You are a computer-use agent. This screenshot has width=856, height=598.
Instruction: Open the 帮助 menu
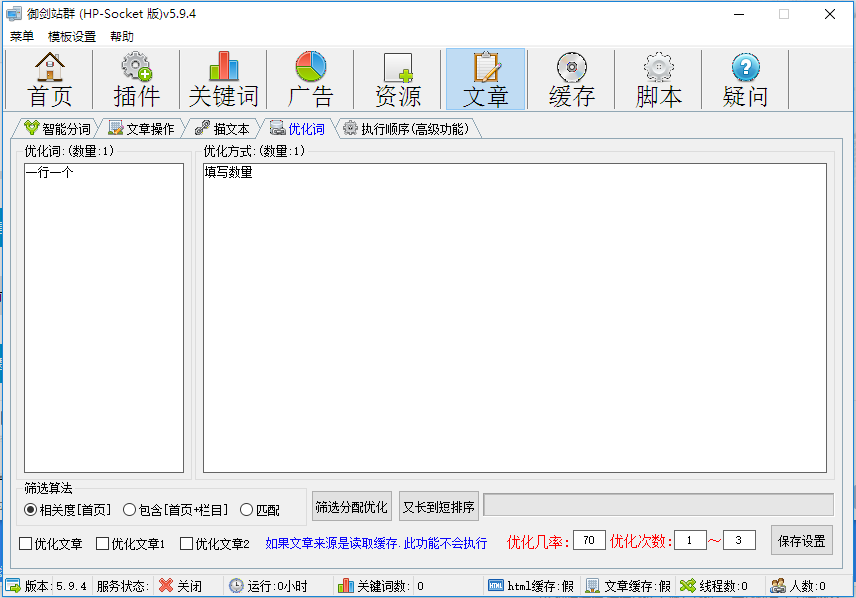point(122,37)
